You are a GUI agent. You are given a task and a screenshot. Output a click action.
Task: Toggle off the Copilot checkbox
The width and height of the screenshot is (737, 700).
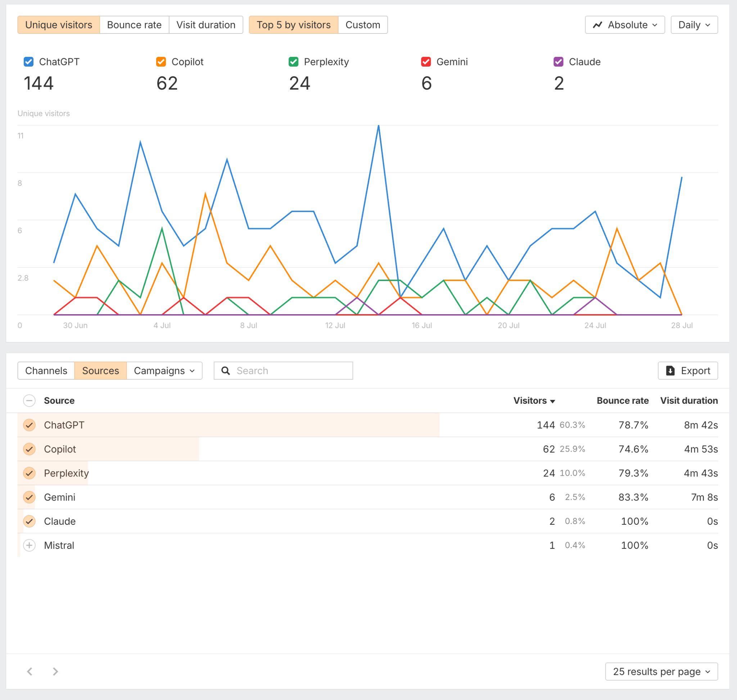point(160,62)
